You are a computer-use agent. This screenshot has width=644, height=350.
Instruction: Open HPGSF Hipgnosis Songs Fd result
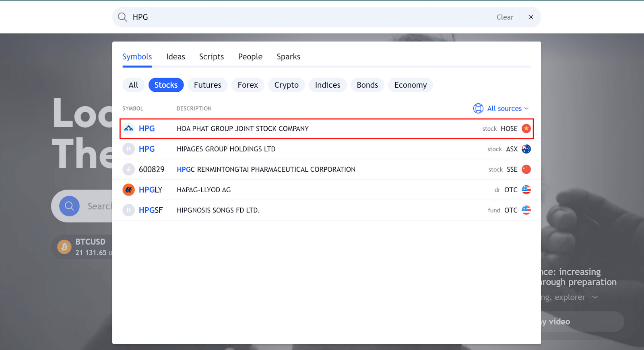[x=326, y=210]
